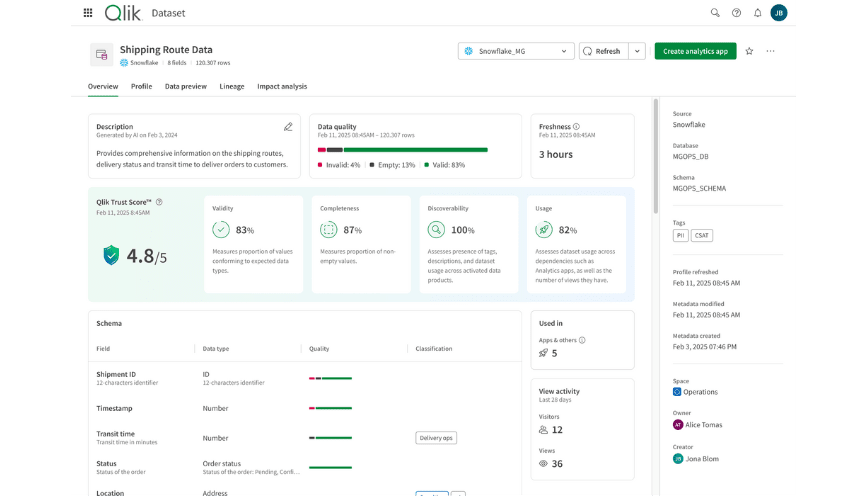Screen dimensions: 846x496
Task: Open the Data preview tab
Action: (x=186, y=86)
